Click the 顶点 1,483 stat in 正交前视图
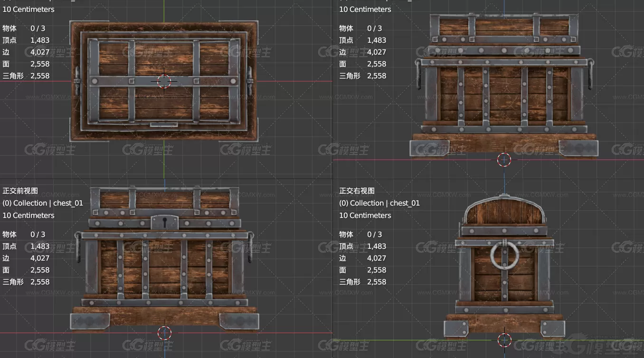The width and height of the screenshot is (644, 358). (x=26, y=246)
